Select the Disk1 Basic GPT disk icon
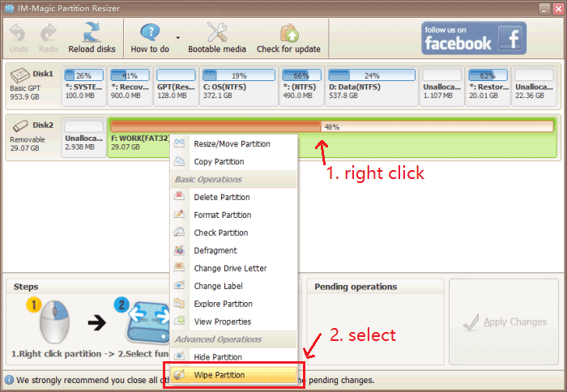This screenshot has width=567, height=392. 20,75
